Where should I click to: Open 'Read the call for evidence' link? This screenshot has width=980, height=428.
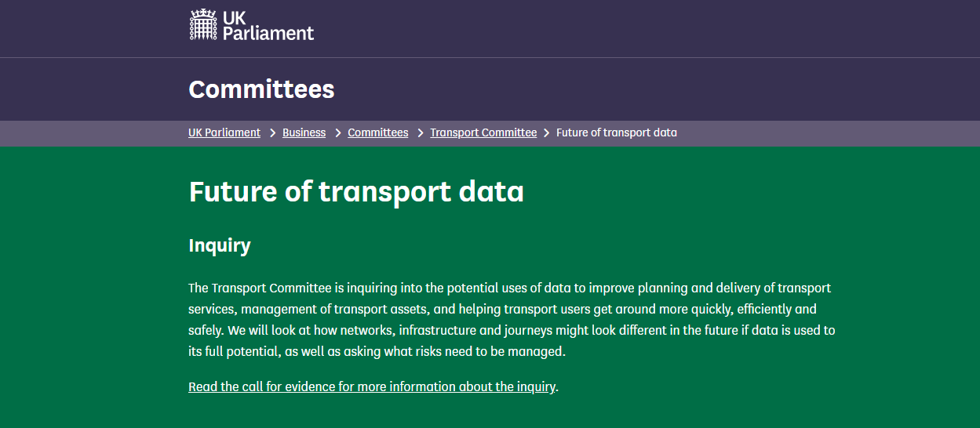pos(372,386)
